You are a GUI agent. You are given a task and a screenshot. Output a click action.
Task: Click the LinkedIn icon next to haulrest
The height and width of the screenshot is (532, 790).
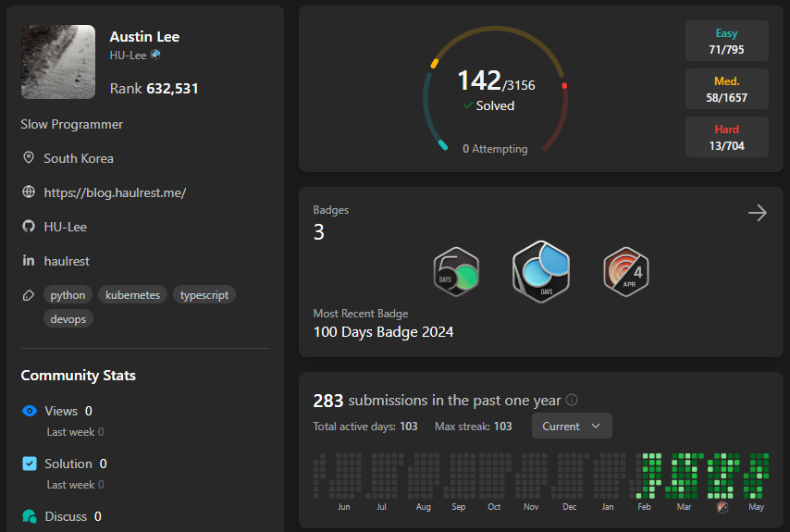pos(29,261)
